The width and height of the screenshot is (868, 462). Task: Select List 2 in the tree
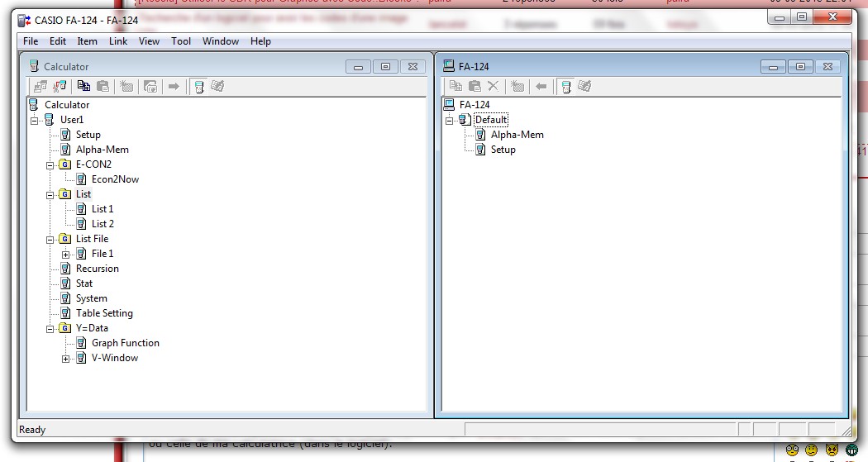click(103, 223)
